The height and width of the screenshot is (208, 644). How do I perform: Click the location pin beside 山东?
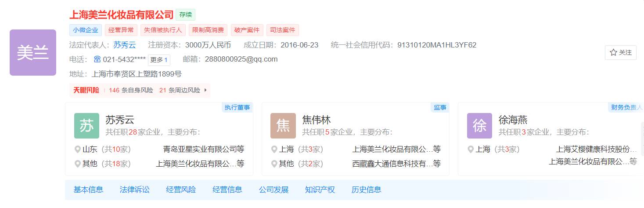(x=78, y=150)
